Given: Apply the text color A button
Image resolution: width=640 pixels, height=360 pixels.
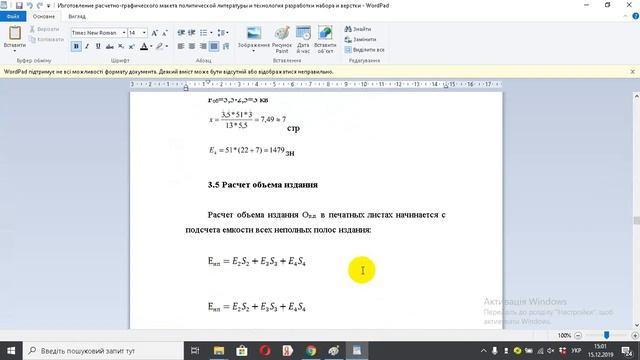Looking at the screenshot, I should pyautogui.click(x=144, y=46).
